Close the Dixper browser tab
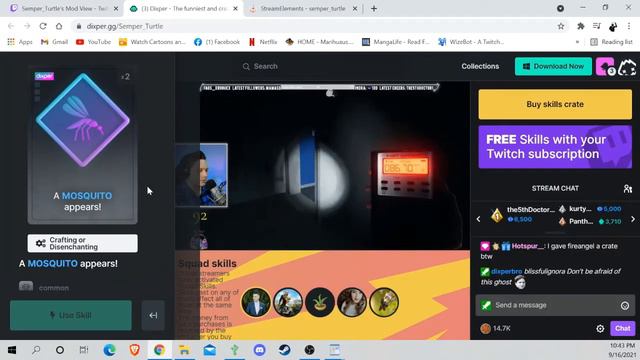 coord(236,9)
